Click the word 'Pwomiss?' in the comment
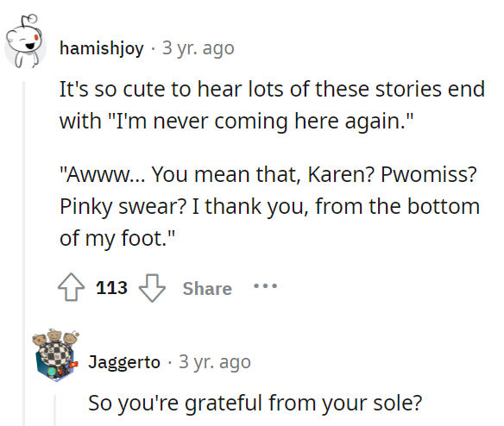This screenshot has width=504, height=426. point(429,175)
